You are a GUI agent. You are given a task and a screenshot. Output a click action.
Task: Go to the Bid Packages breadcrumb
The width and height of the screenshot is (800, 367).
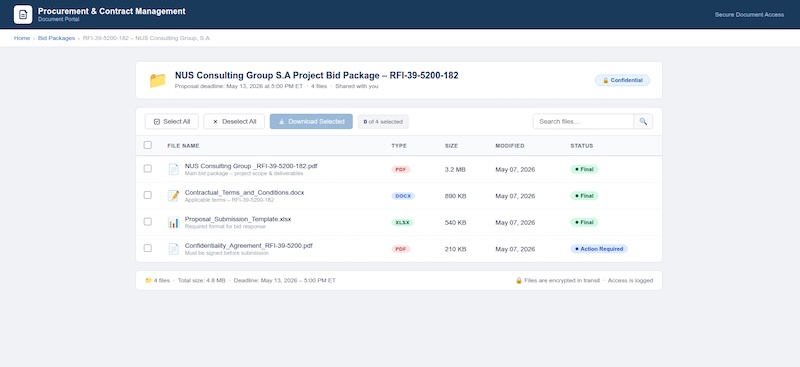tap(56, 38)
